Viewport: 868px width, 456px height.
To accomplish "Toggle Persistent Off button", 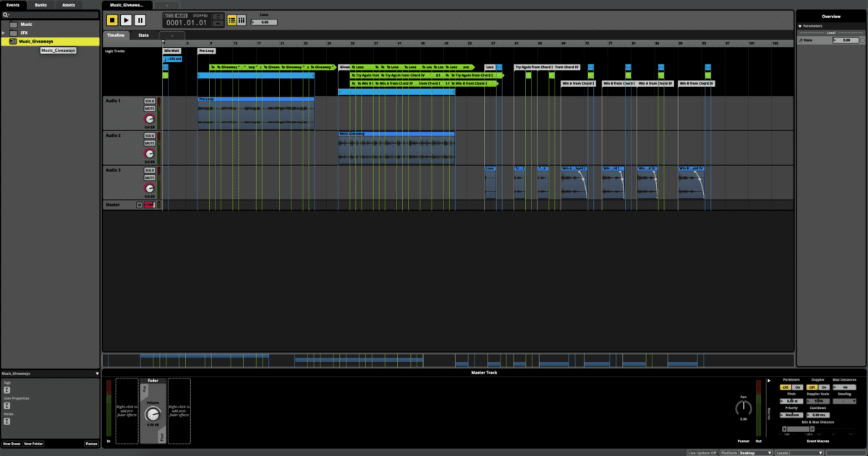I will click(x=785, y=387).
